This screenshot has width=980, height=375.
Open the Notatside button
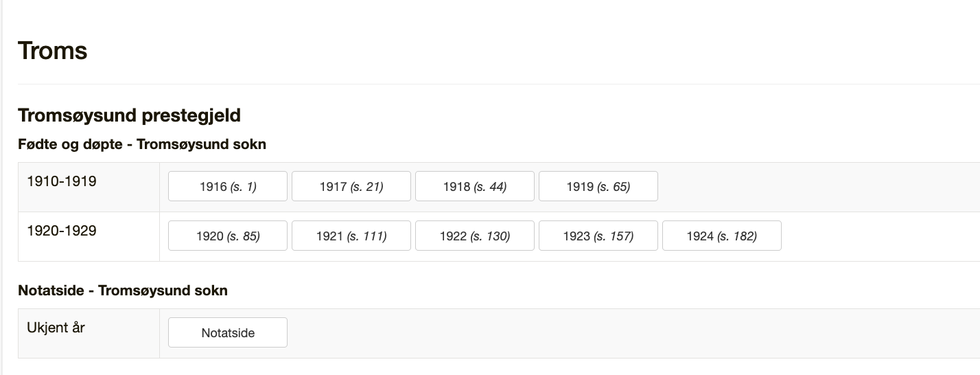coord(228,332)
